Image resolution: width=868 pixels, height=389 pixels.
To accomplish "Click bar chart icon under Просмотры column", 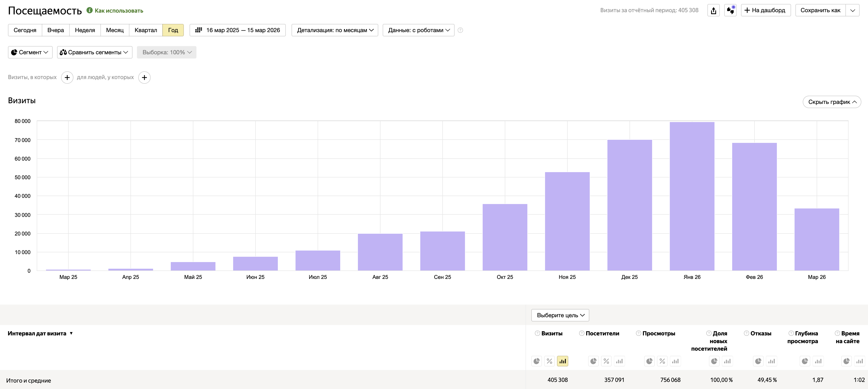I will [675, 361].
